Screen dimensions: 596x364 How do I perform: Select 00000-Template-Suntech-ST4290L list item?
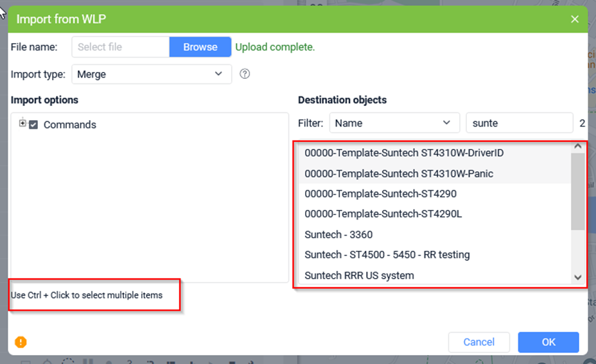[x=435, y=214]
